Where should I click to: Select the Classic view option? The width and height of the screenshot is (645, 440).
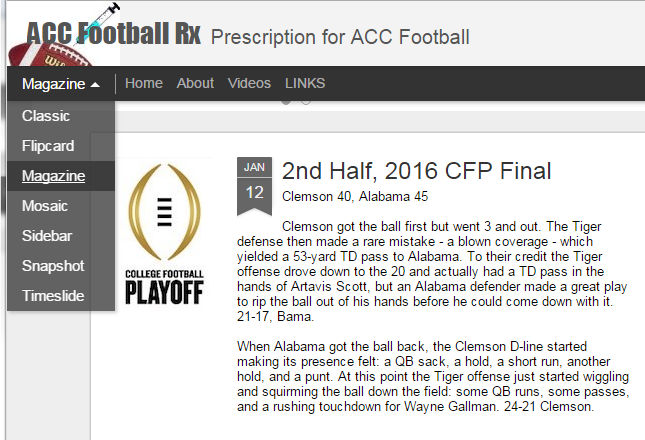click(46, 116)
